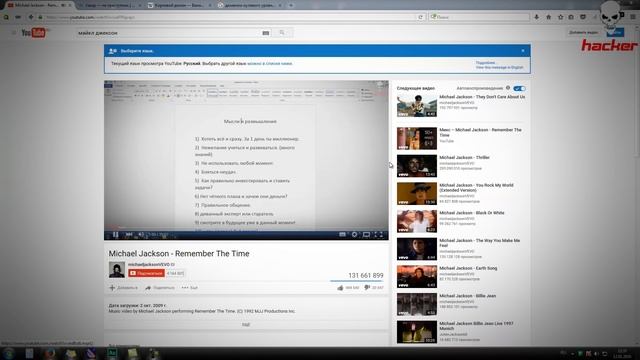Open Firefox from the Windows taskbar
Image resolution: width=640 pixels, height=360 pixels.
pos(50,353)
